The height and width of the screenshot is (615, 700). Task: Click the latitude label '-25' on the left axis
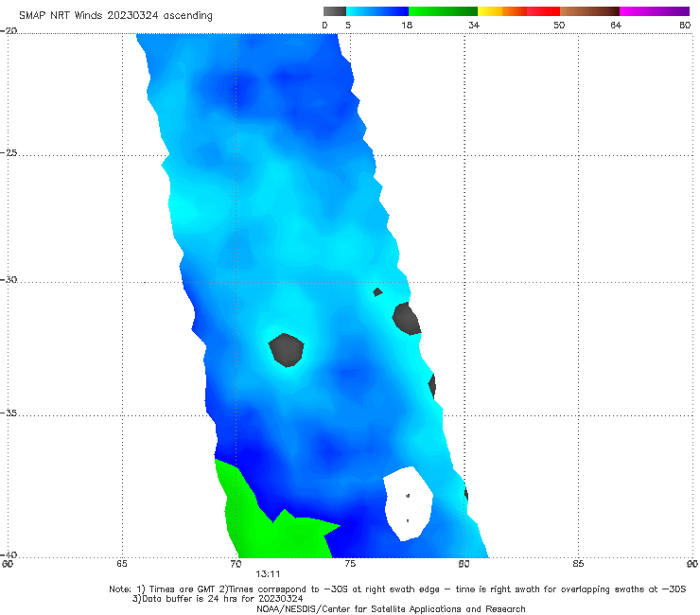(9, 152)
